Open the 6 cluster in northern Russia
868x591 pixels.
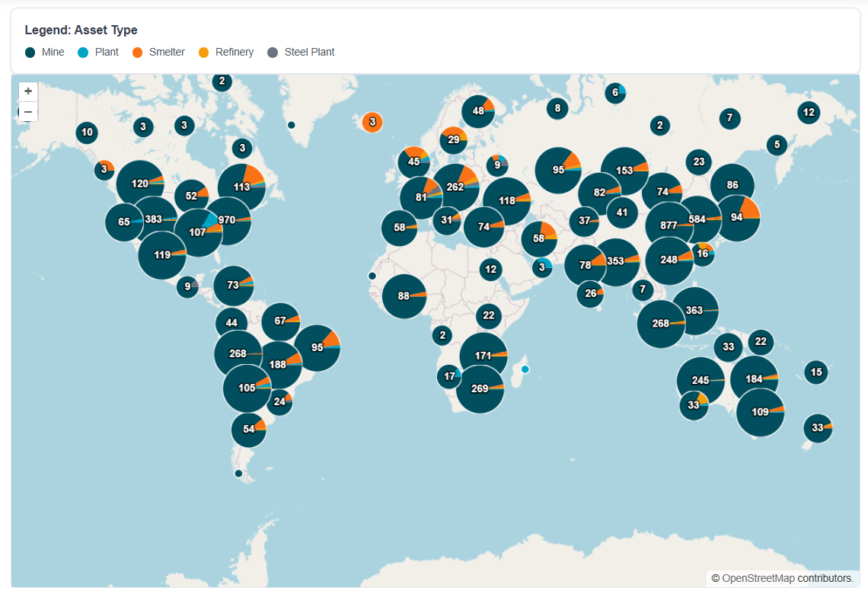click(x=615, y=92)
